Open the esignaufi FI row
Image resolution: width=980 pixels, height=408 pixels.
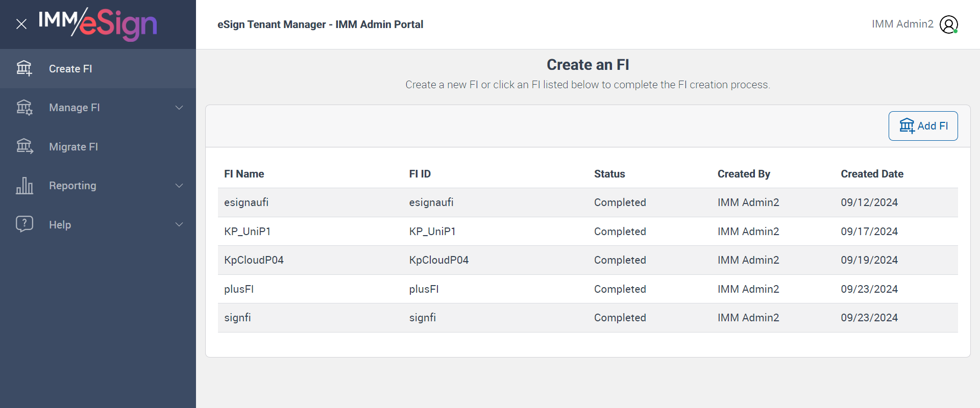coord(247,202)
